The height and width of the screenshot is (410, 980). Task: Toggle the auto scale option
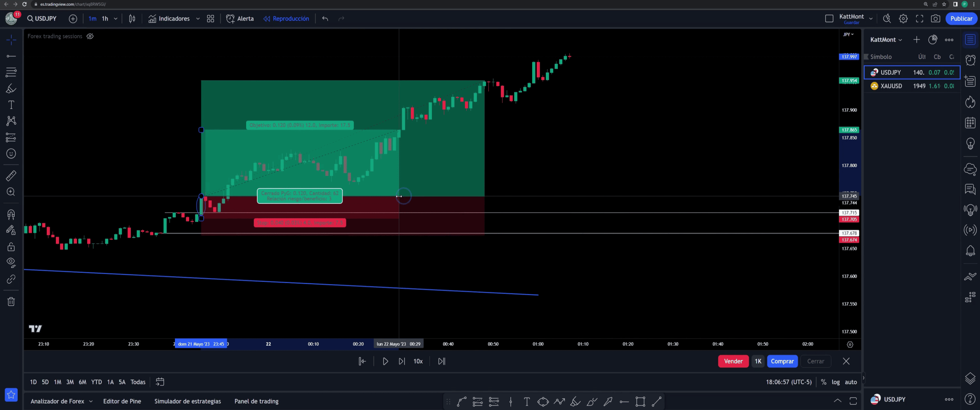[x=851, y=382]
